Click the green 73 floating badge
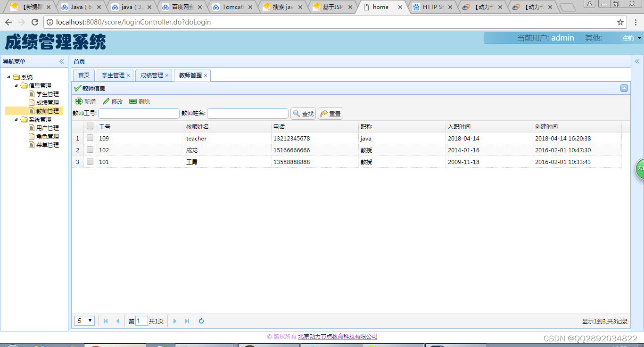The height and width of the screenshot is (347, 644). pos(640,168)
